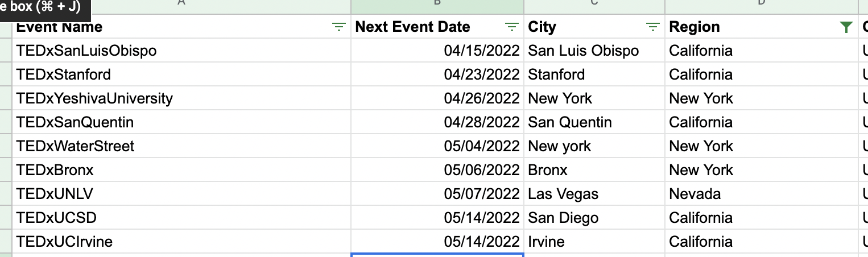Select column C header
The width and height of the screenshot is (868, 257).
pos(594,7)
